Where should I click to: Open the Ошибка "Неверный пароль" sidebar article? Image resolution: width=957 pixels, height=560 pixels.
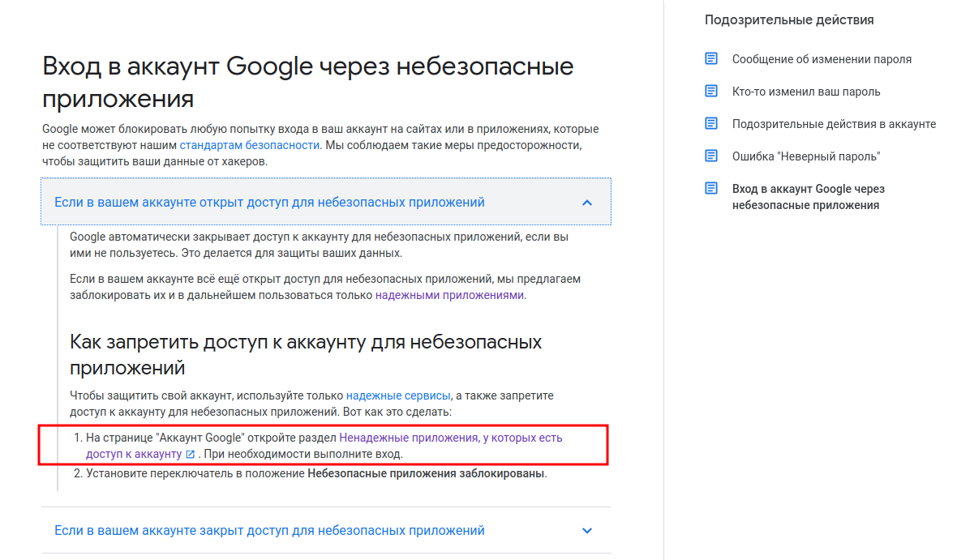point(805,156)
